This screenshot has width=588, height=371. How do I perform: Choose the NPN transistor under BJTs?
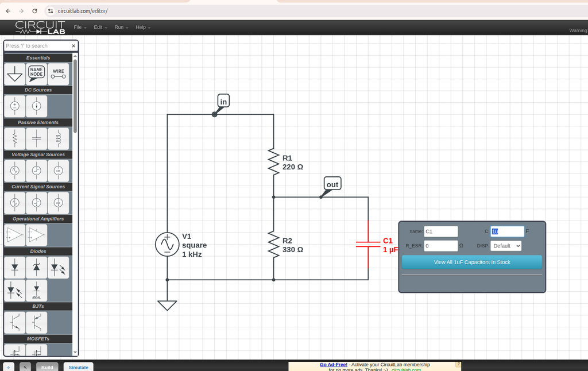click(x=14, y=322)
